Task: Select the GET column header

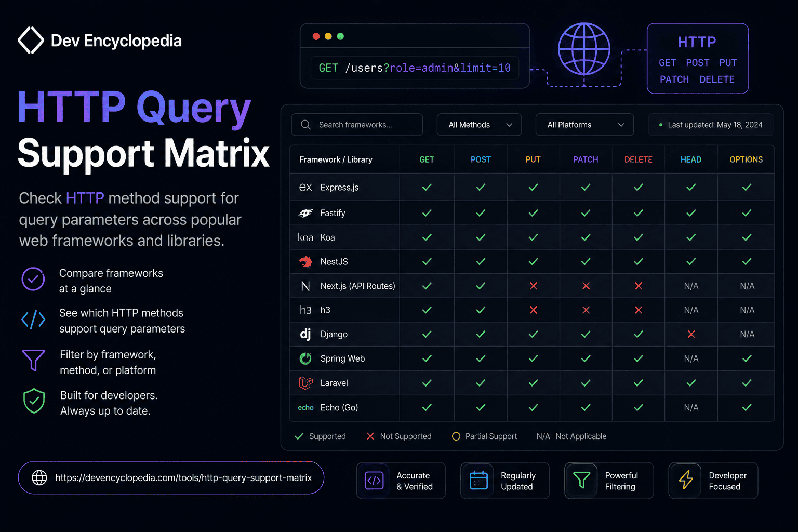Action: coord(427,159)
